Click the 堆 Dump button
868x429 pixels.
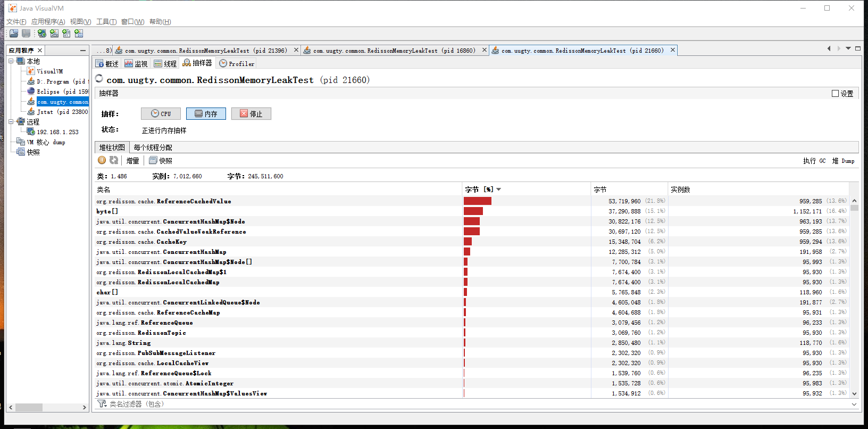coord(844,161)
